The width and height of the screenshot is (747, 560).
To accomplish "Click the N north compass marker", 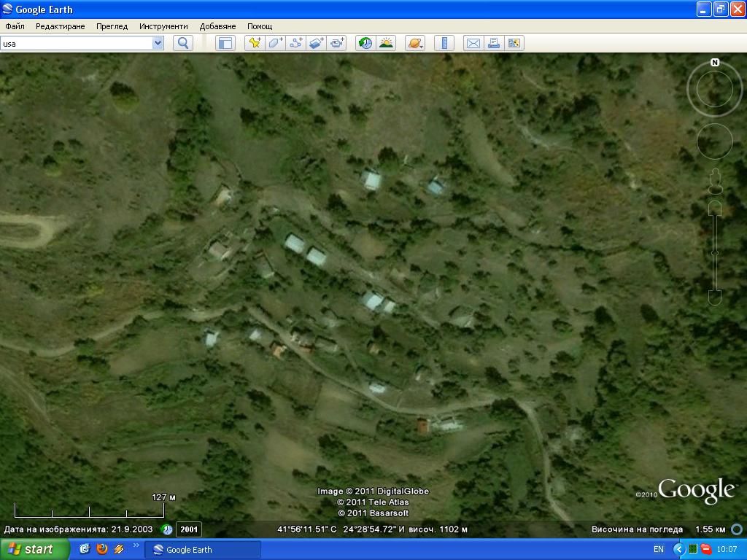I will (715, 63).
